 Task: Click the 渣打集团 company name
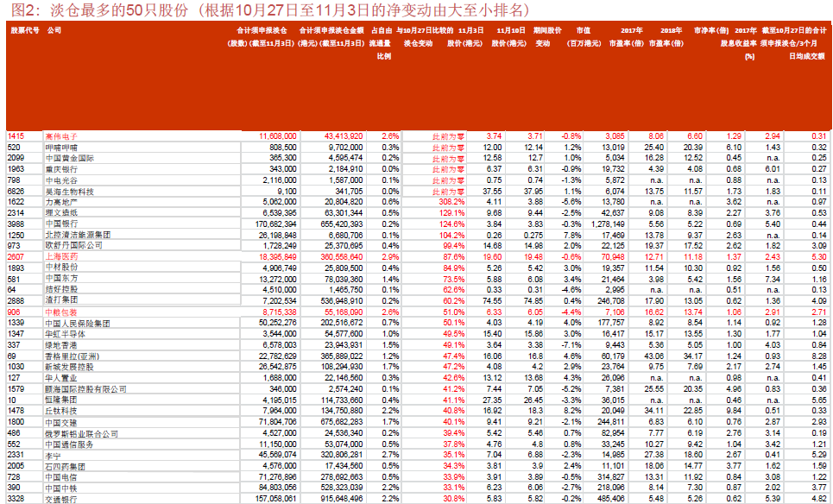(61, 300)
